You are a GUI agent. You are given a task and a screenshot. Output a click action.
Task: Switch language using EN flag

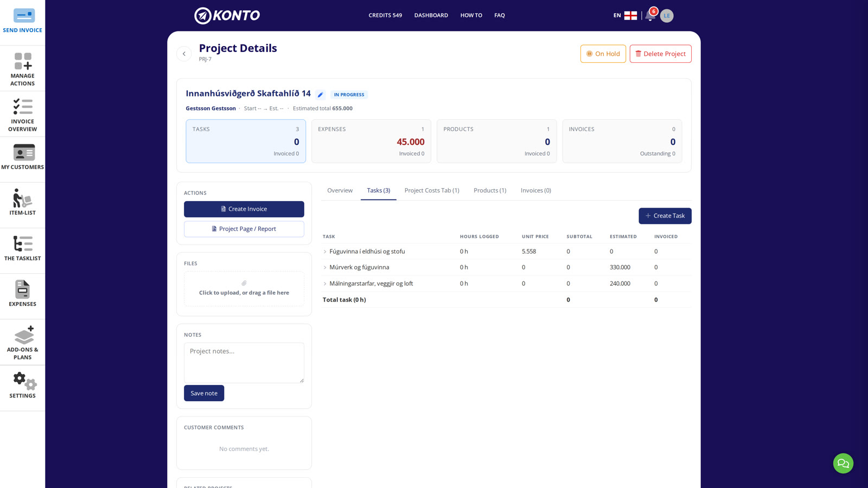[625, 15]
